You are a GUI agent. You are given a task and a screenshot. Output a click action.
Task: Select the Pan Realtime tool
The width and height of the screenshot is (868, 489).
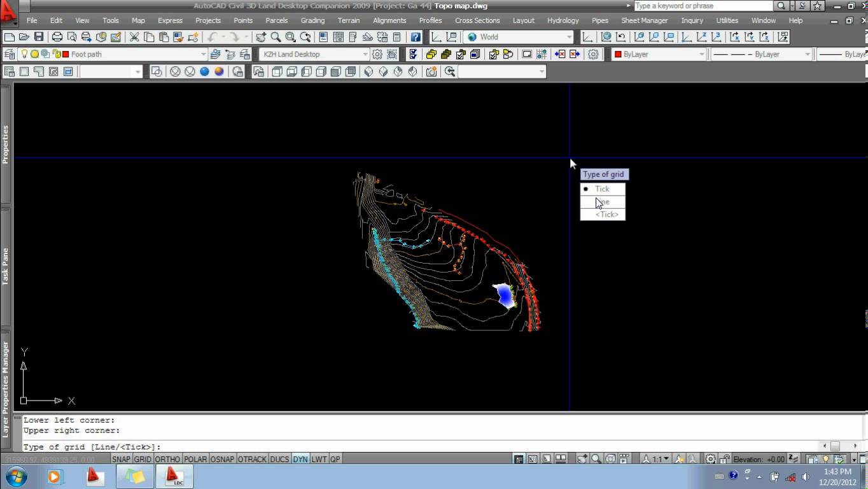coord(260,36)
